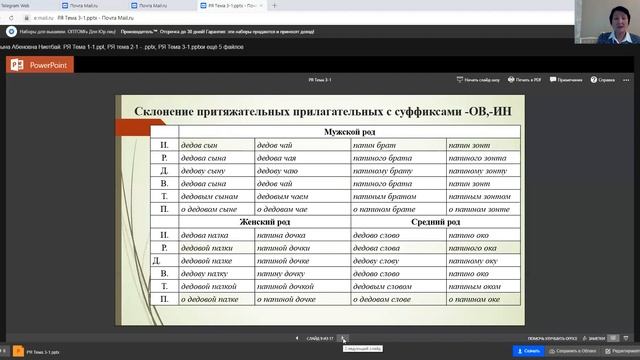Open the three-dots more options menu

tap(626, 80)
